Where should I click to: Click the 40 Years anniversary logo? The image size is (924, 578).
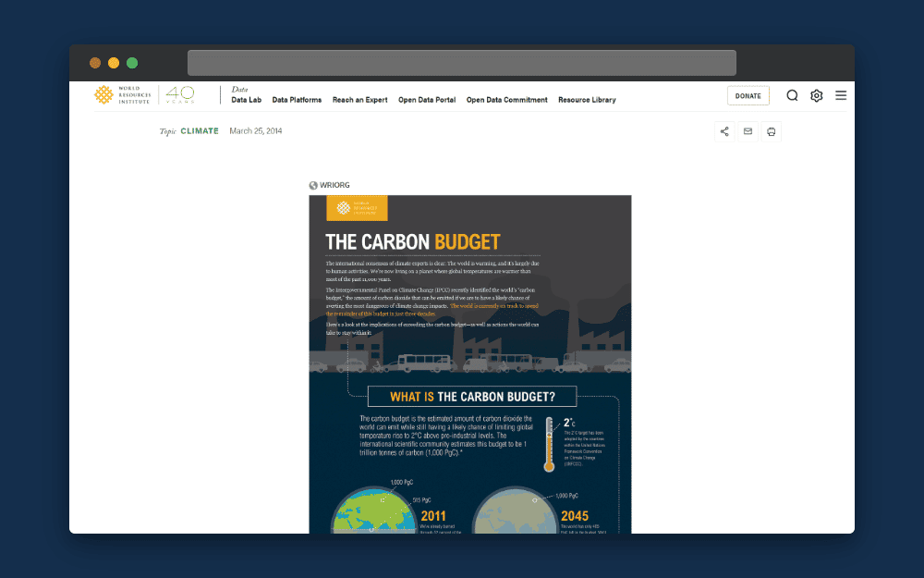point(180,94)
